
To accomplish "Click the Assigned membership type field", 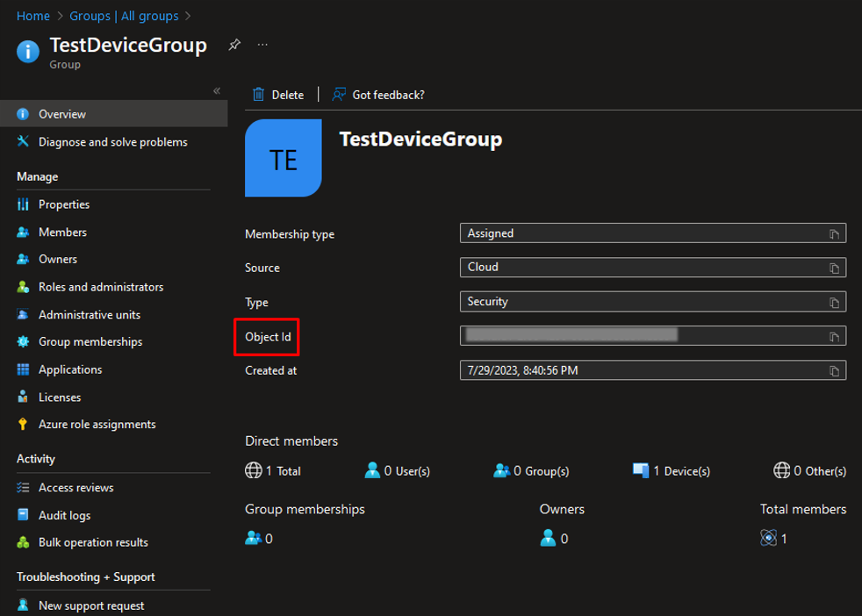I will tap(653, 233).
